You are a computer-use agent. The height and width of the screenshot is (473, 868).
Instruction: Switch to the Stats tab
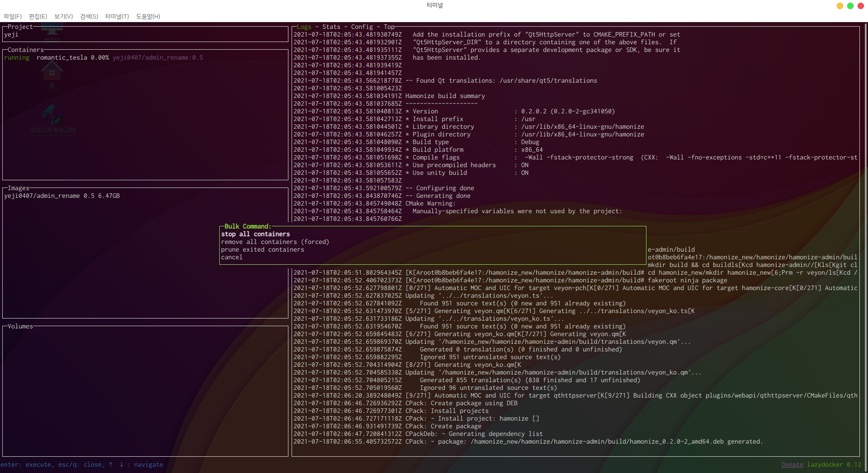pos(331,27)
